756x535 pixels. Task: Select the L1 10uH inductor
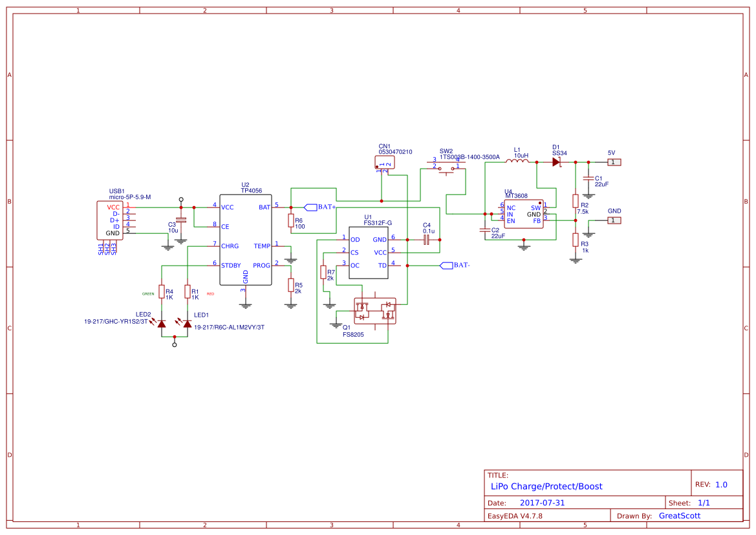click(x=517, y=161)
